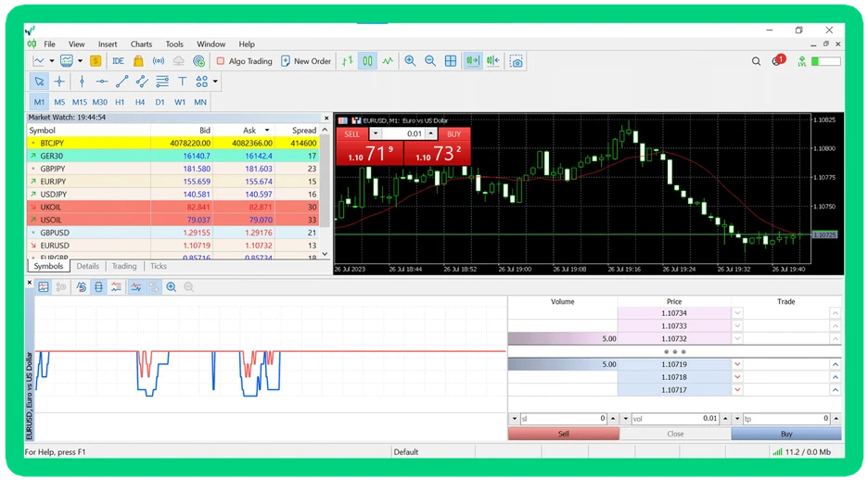Image resolution: width=868 pixels, height=480 pixels.
Task: Open the Charts menu
Action: tap(141, 44)
